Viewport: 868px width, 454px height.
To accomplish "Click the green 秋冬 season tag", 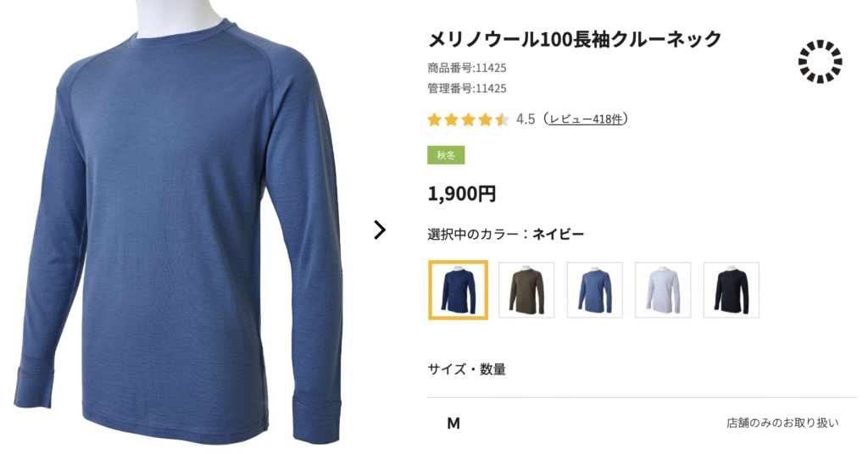I will [x=446, y=155].
